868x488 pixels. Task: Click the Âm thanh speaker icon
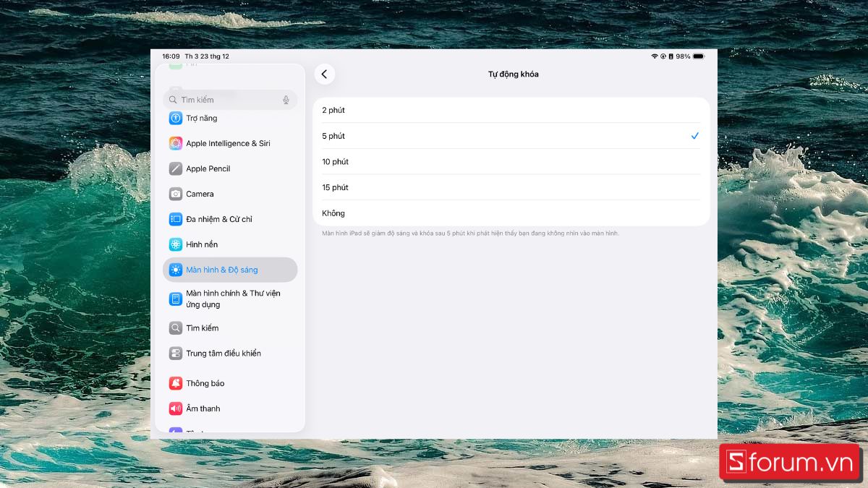(176, 408)
